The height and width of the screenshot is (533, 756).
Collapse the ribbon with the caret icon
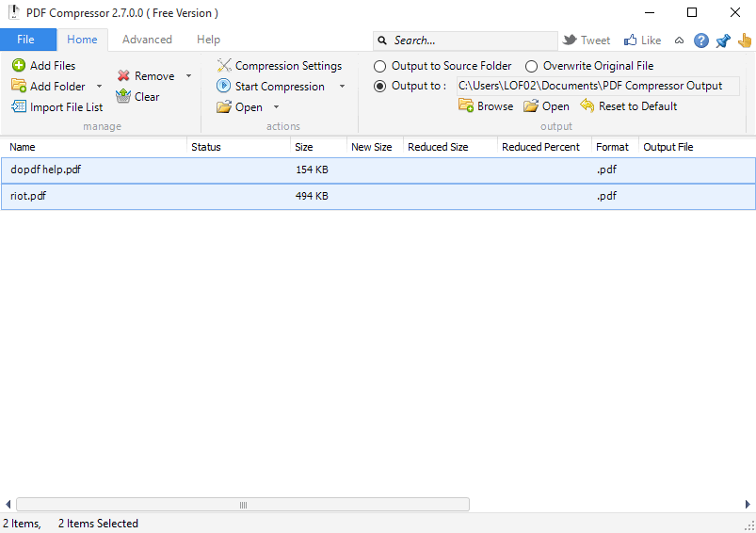679,40
